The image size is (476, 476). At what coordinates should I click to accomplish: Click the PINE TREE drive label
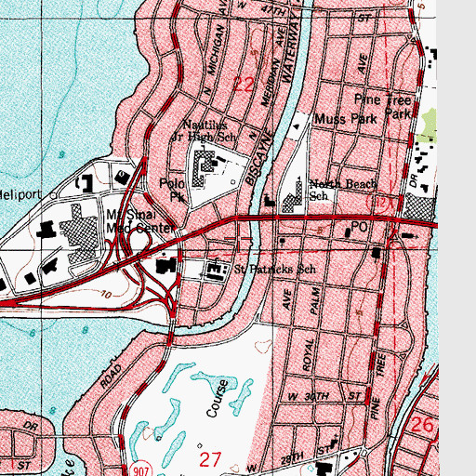click(x=378, y=387)
